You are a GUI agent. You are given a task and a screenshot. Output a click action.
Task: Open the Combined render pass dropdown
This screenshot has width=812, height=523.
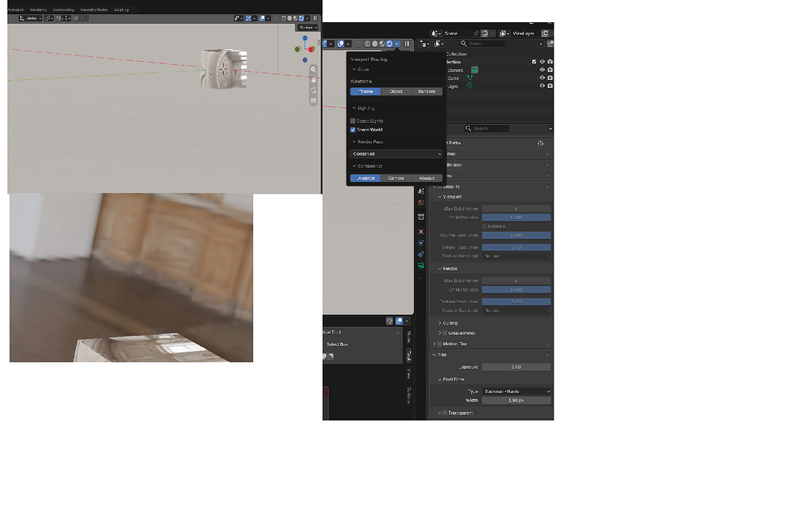point(396,154)
